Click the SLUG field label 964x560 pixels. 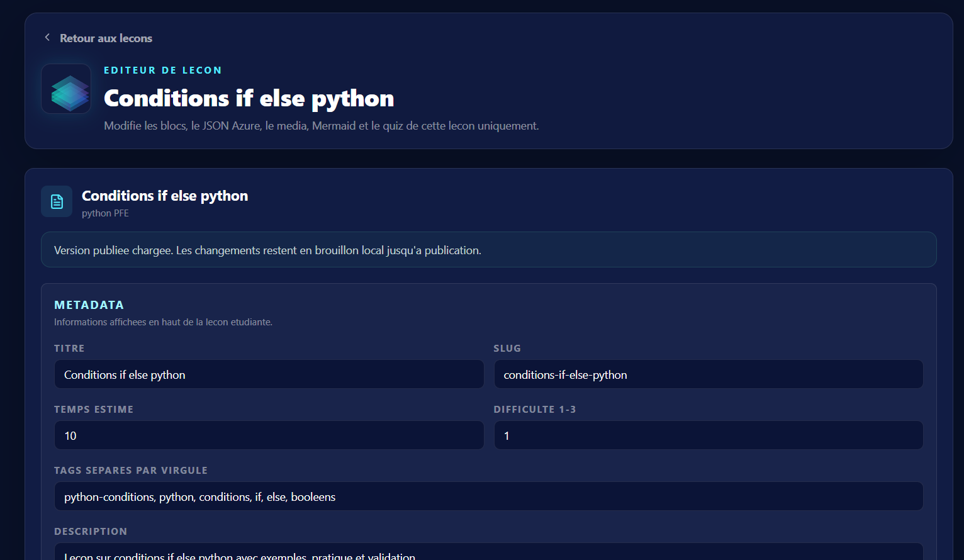(507, 349)
